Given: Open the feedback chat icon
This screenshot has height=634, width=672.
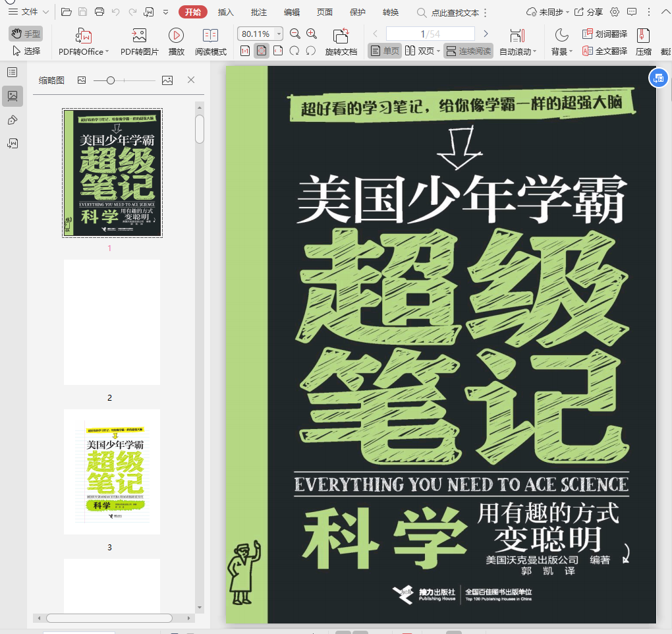Looking at the screenshot, I should (x=632, y=12).
